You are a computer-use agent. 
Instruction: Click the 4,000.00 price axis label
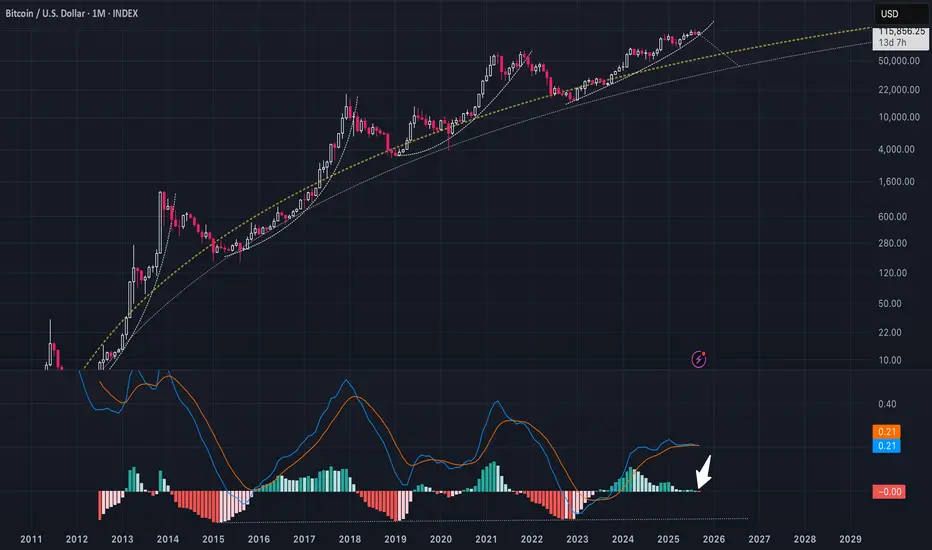[896, 149]
